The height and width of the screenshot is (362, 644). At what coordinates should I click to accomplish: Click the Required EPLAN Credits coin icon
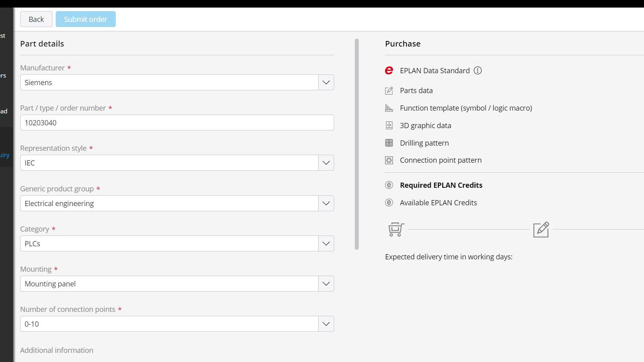point(389,185)
